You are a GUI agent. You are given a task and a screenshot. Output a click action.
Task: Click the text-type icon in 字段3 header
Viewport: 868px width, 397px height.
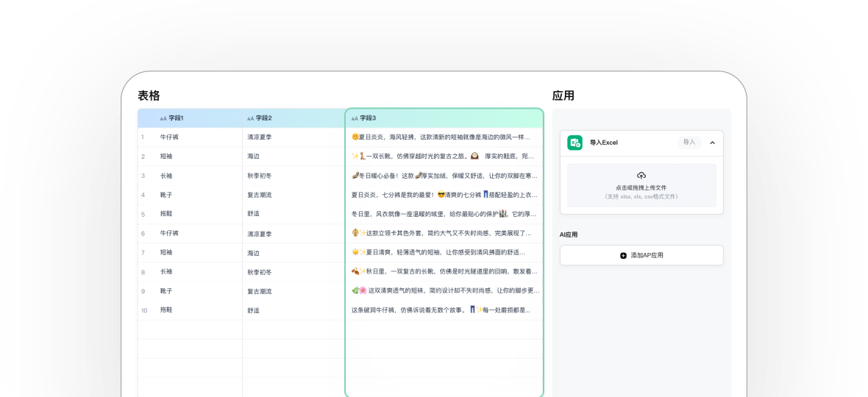[x=355, y=118]
